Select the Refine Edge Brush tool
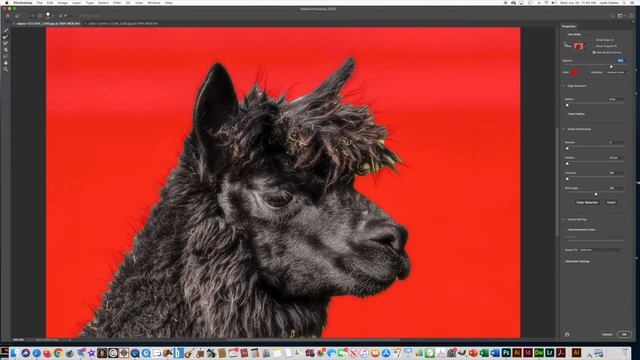640x360 pixels. (x=6, y=37)
